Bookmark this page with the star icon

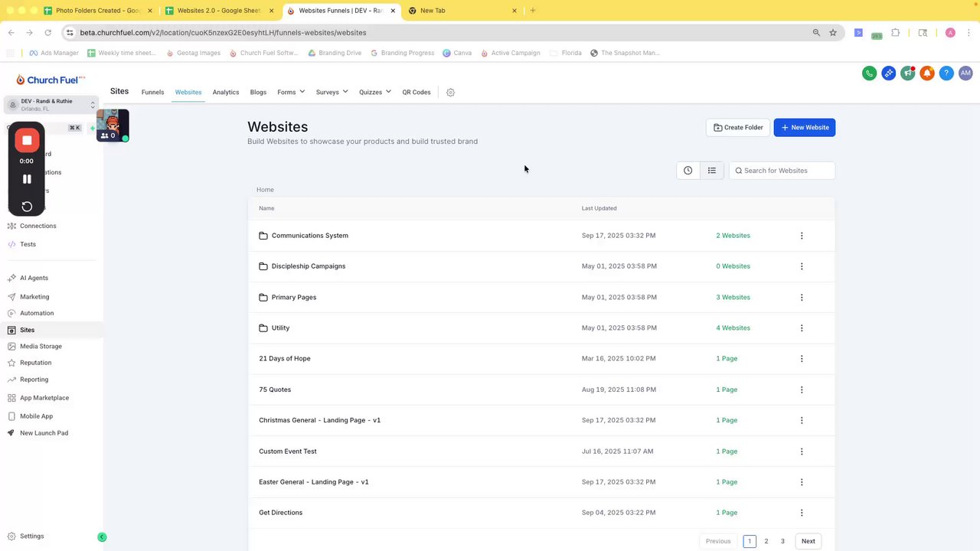[833, 33]
